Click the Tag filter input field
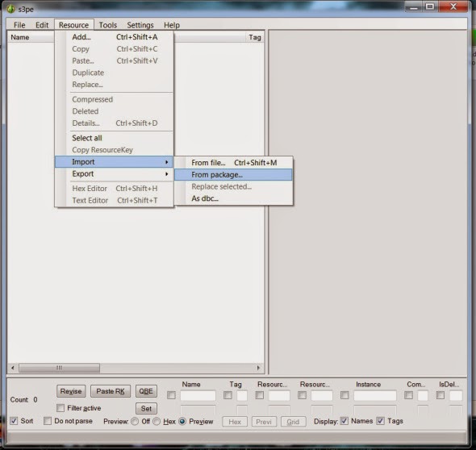 [x=242, y=395]
